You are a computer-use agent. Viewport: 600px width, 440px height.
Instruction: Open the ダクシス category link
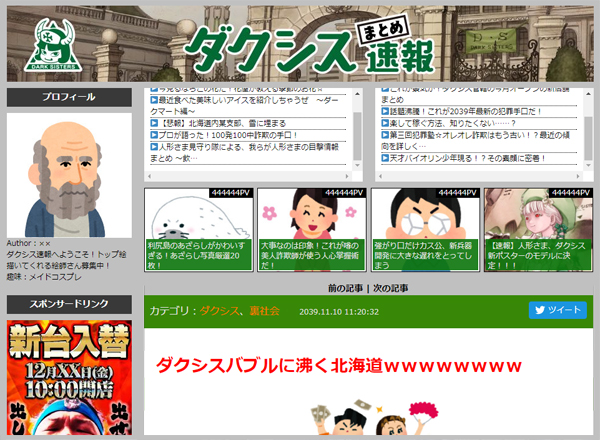coord(219,311)
